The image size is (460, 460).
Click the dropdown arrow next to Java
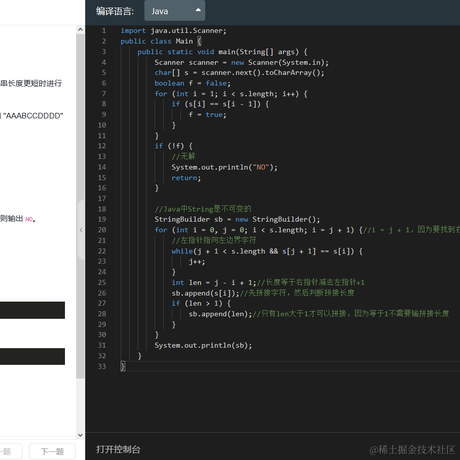[x=198, y=10]
